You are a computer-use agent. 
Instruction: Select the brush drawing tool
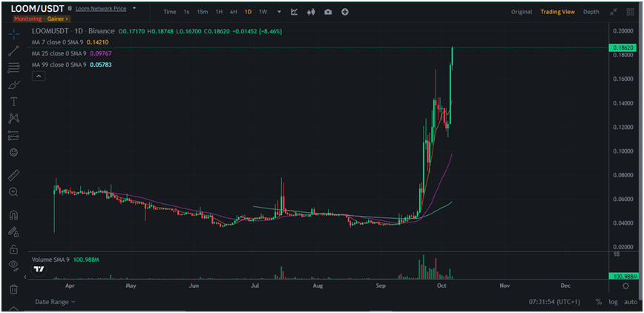(13, 85)
